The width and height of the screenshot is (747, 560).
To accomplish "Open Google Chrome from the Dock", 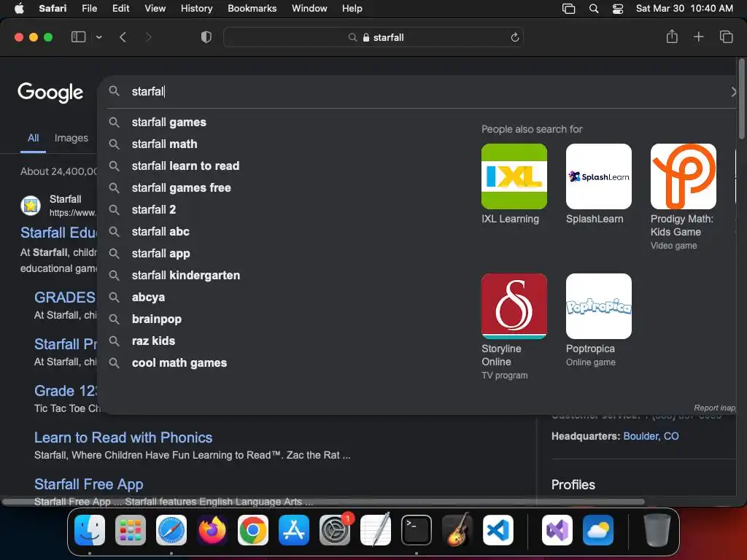I will (x=253, y=530).
